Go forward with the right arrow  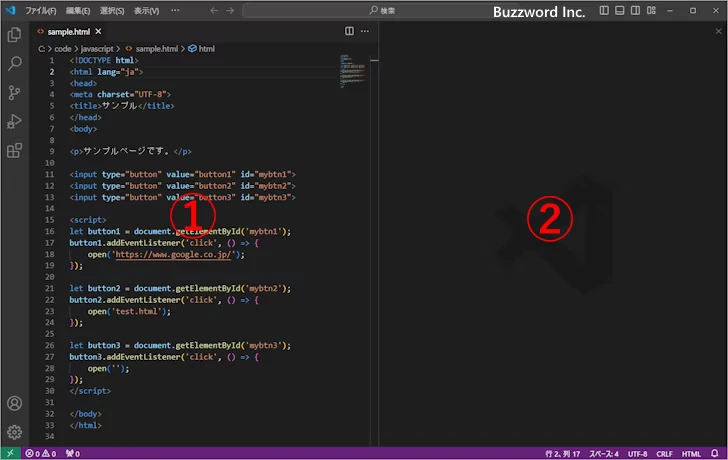pyautogui.click(x=230, y=10)
